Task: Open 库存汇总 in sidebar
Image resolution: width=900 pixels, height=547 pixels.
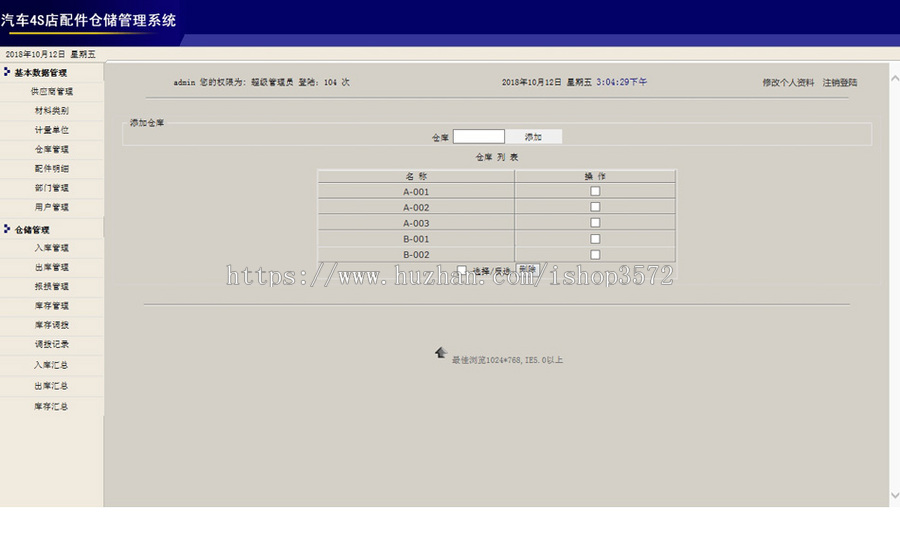Action: [51, 406]
